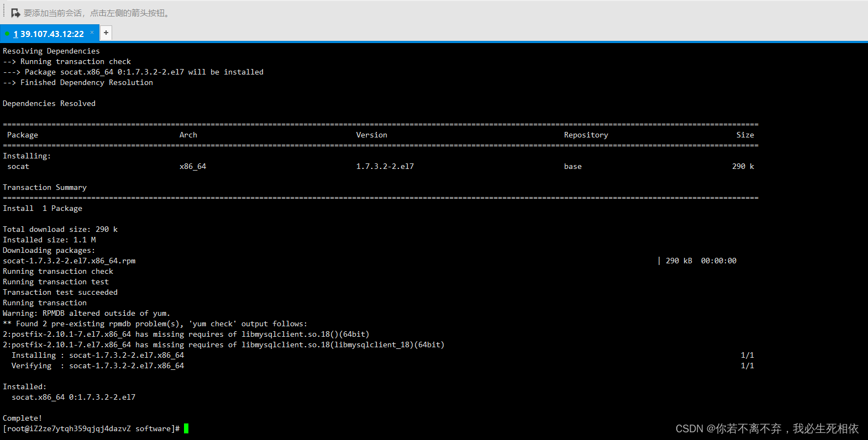Image resolution: width=868 pixels, height=440 pixels.
Task: Click the 'Package' column header
Action: pyautogui.click(x=23, y=135)
